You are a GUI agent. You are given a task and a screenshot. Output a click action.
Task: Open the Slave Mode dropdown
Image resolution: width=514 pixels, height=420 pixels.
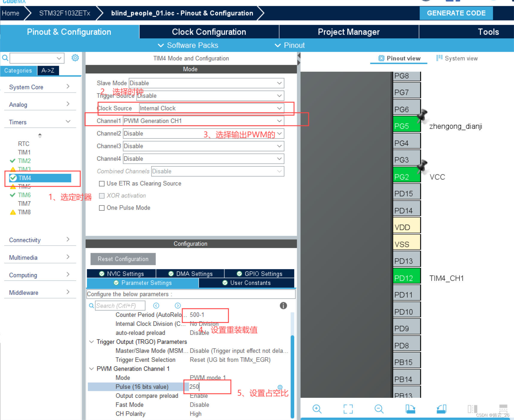[206, 83]
